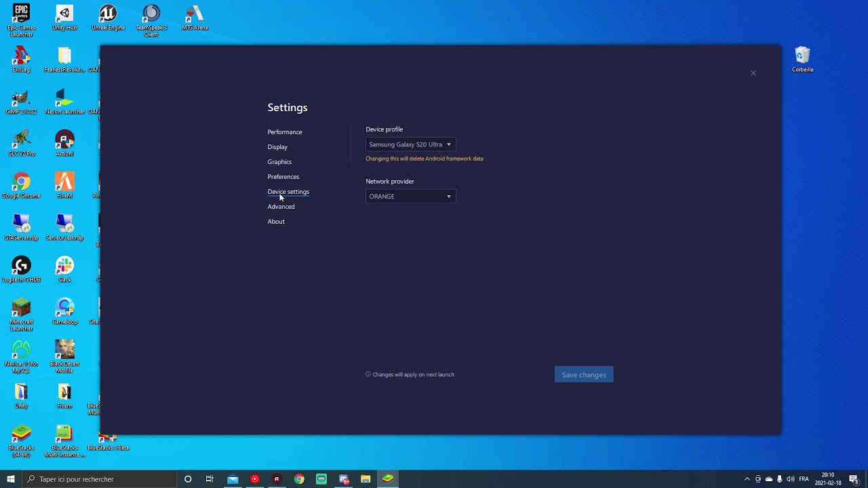Open the volume control in tray

tap(791, 479)
